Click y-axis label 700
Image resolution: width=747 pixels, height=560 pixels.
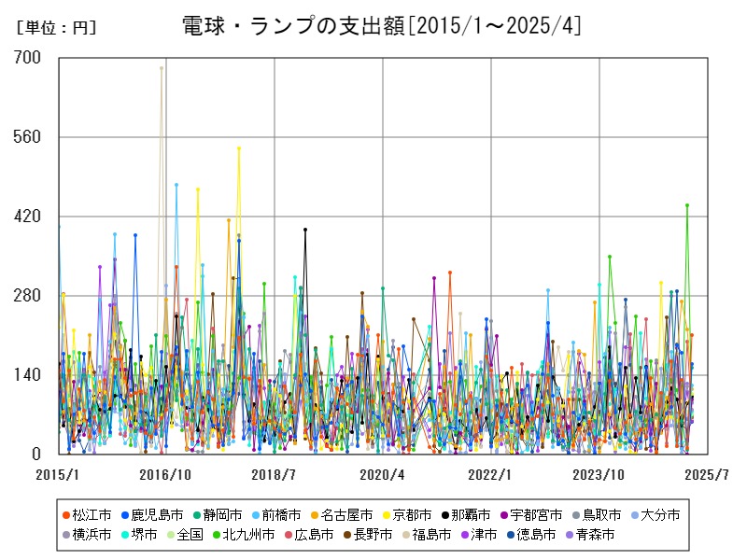[28, 58]
